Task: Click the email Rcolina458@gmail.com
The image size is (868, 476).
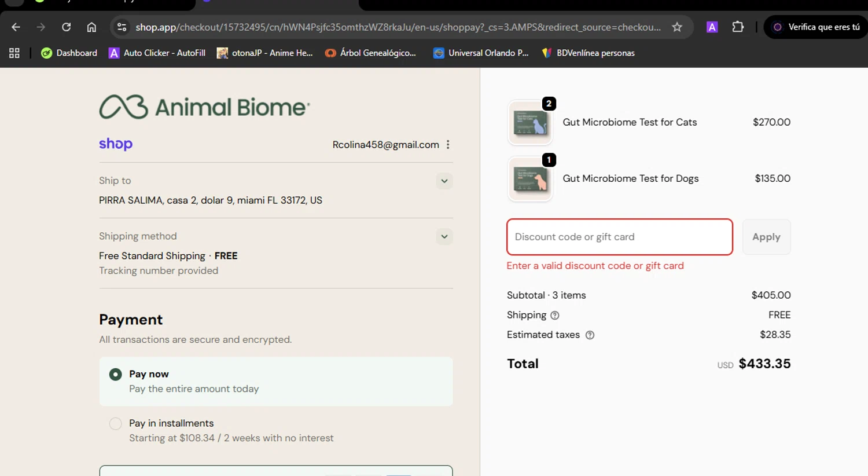Action: tap(385, 145)
